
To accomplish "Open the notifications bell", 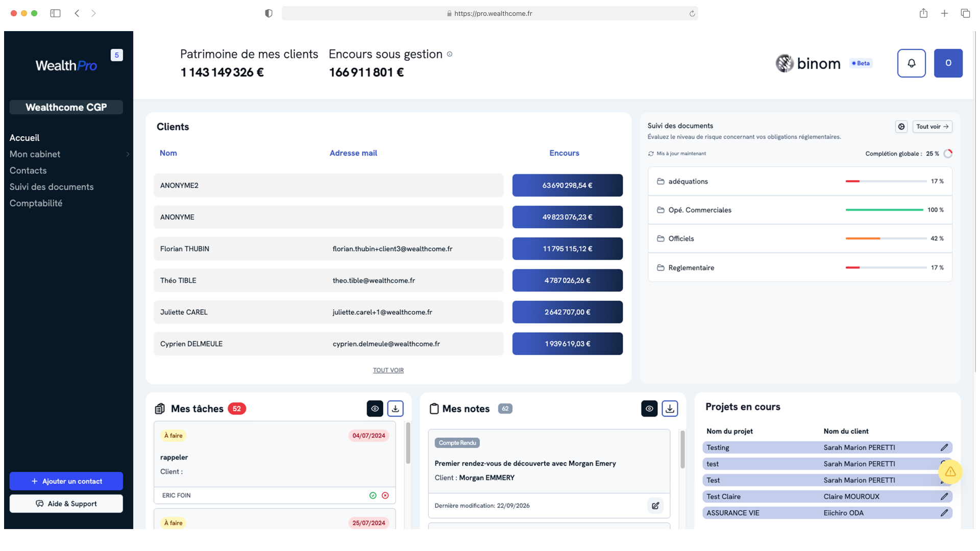I will [x=911, y=63].
